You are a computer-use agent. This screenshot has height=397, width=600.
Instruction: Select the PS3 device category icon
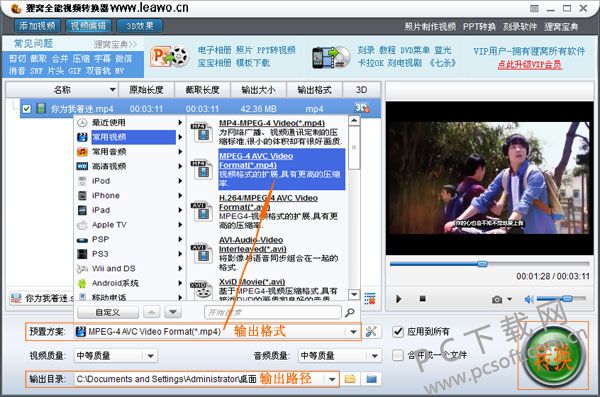coord(82,254)
